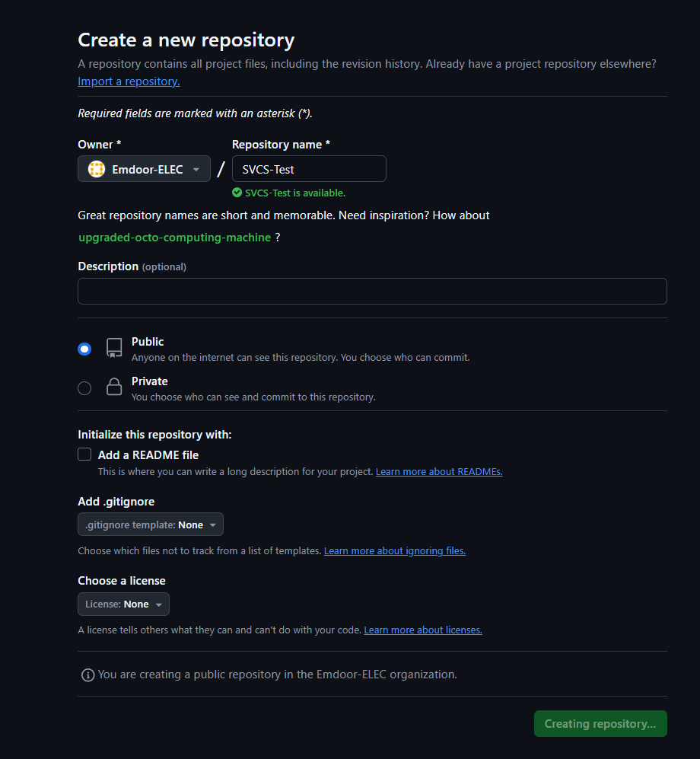Open Learn more about READMEs link
This screenshot has width=700, height=759.
(x=439, y=472)
